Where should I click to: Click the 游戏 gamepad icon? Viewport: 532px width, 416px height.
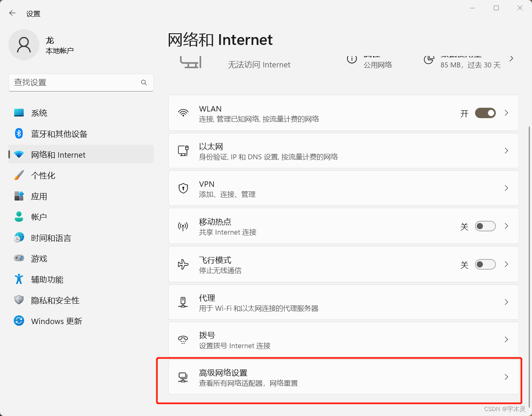coord(19,258)
